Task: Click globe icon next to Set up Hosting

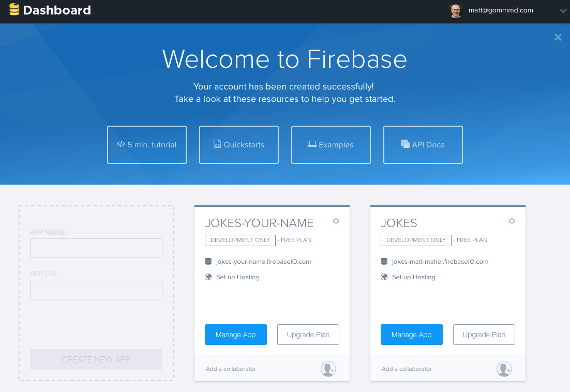Action: [209, 277]
